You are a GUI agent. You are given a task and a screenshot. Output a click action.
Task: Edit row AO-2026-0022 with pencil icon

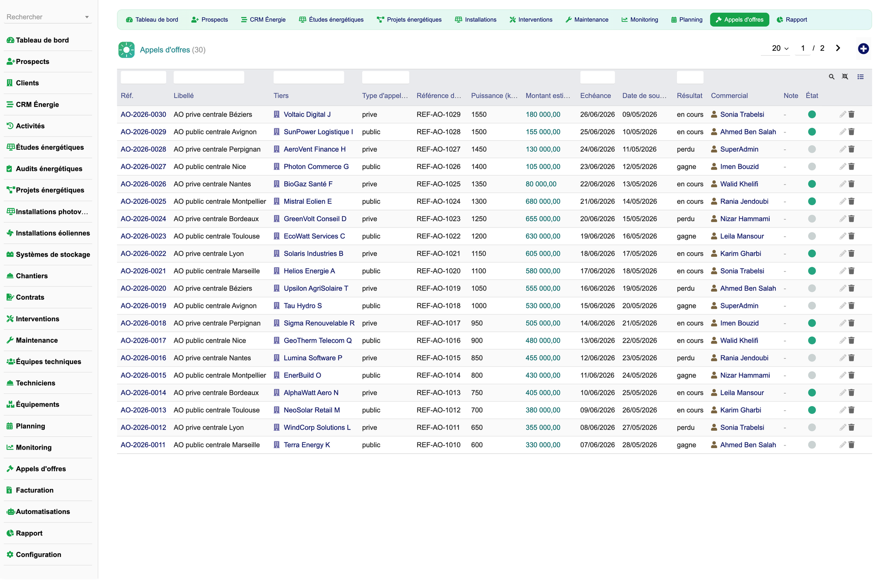(842, 254)
